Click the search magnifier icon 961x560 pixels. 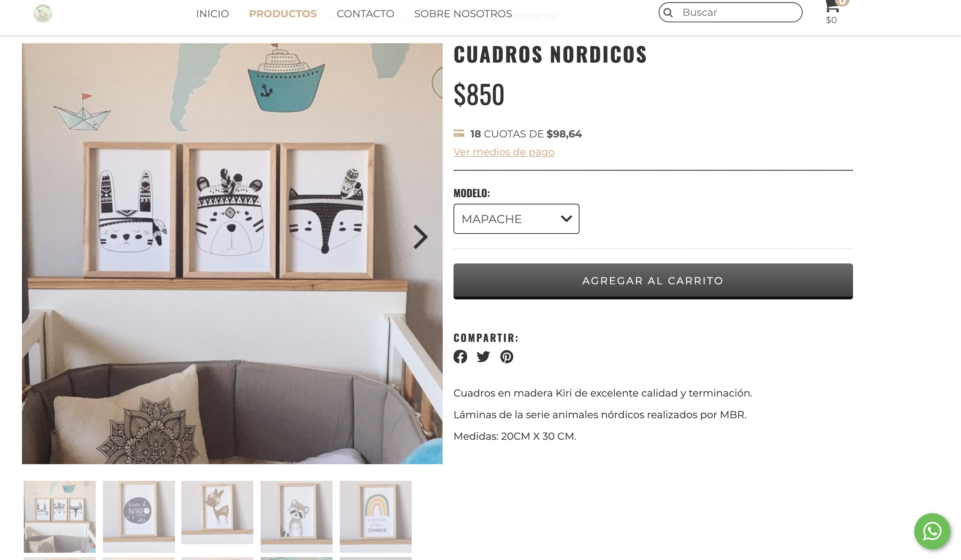tap(668, 13)
